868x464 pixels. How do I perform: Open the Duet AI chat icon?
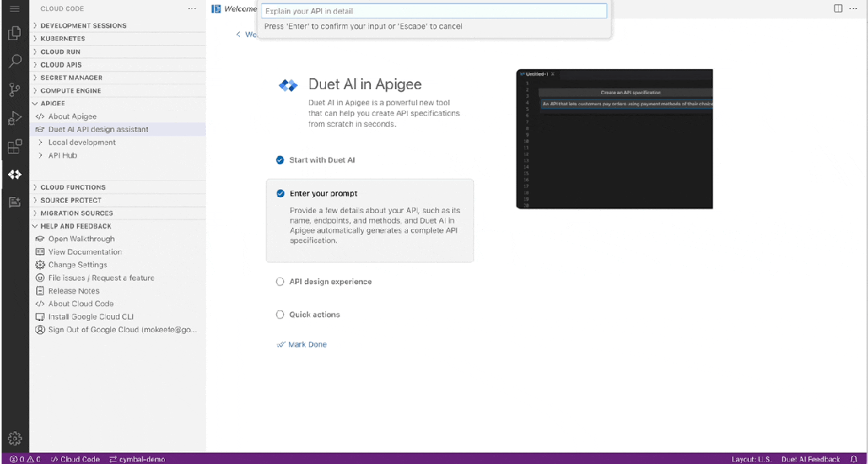point(15,202)
